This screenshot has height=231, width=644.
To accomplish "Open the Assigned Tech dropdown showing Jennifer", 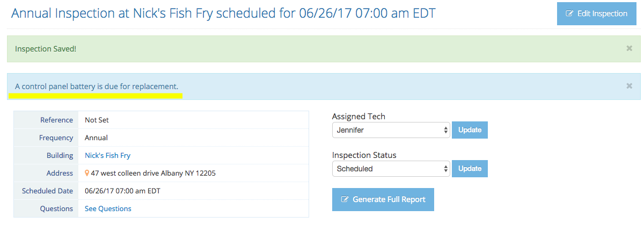I will click(391, 130).
